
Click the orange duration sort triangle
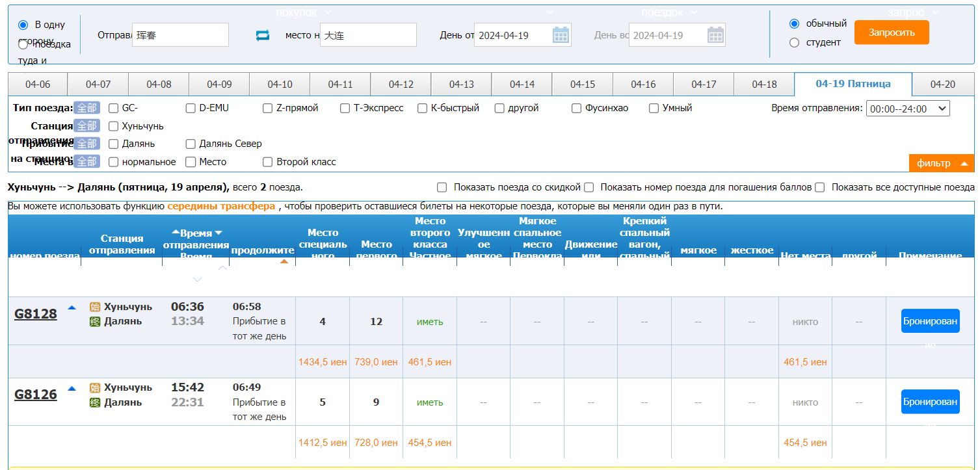point(284,261)
